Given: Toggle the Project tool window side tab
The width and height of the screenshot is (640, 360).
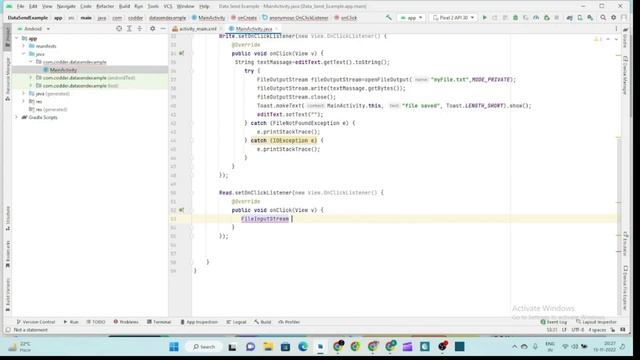Looking at the screenshot, I should coord(7,38).
